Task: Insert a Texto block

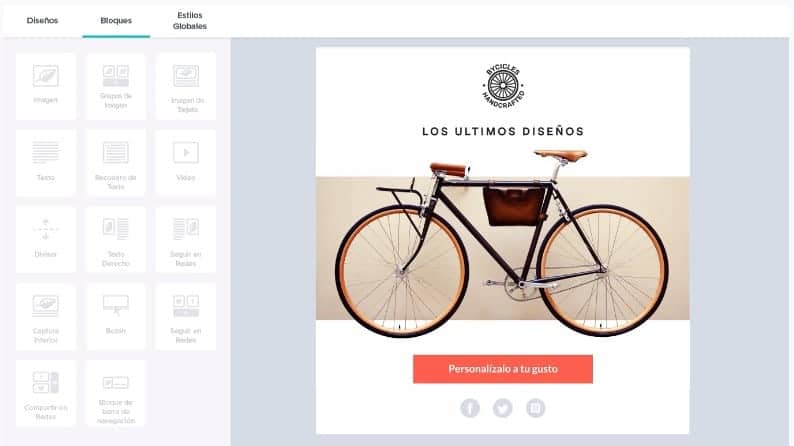Action: point(46,163)
